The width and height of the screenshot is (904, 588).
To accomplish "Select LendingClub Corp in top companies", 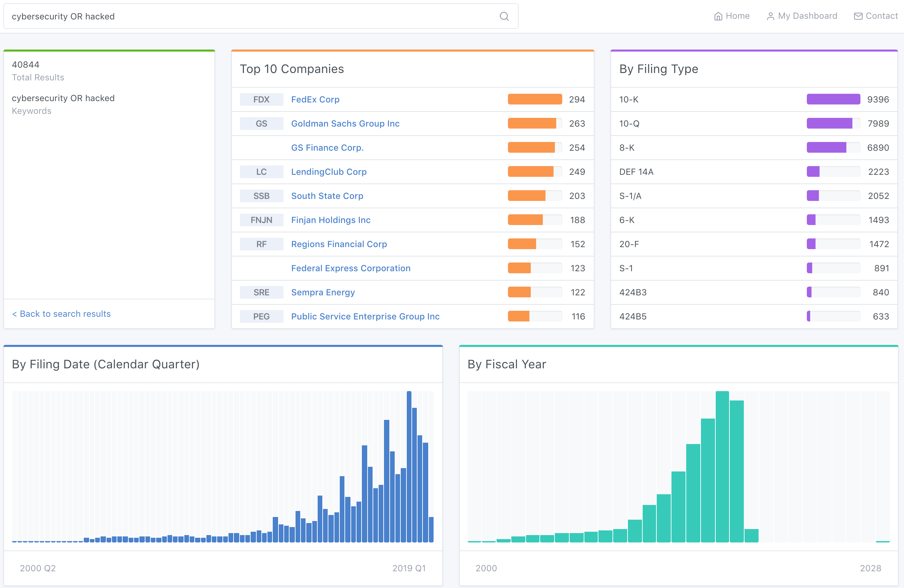I will 329,171.
